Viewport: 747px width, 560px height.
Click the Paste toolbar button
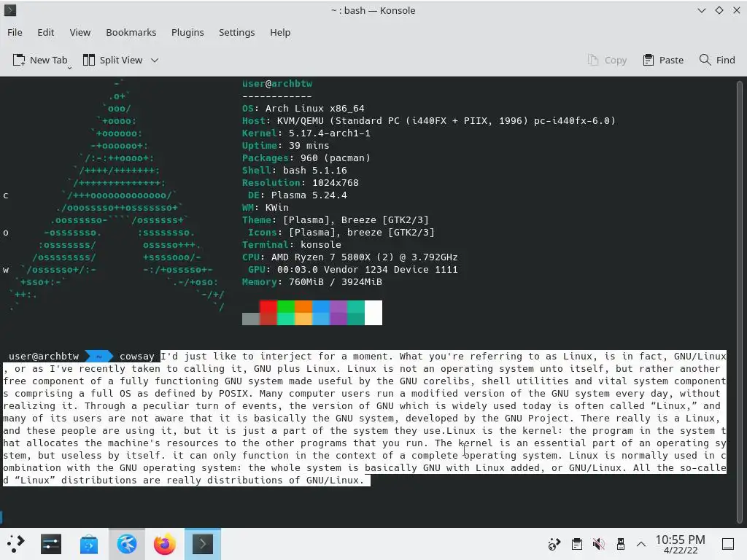click(663, 60)
